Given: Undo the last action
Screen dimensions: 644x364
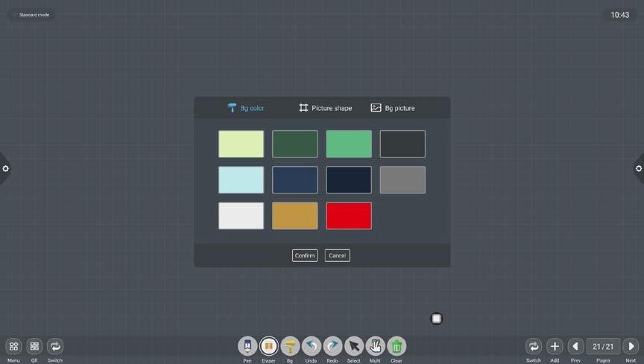Looking at the screenshot, I should coord(311,346).
